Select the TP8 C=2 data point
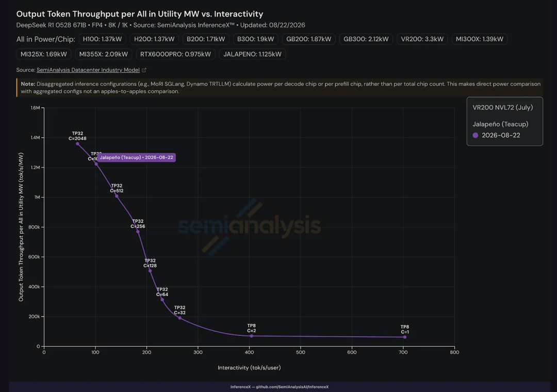 [252, 336]
